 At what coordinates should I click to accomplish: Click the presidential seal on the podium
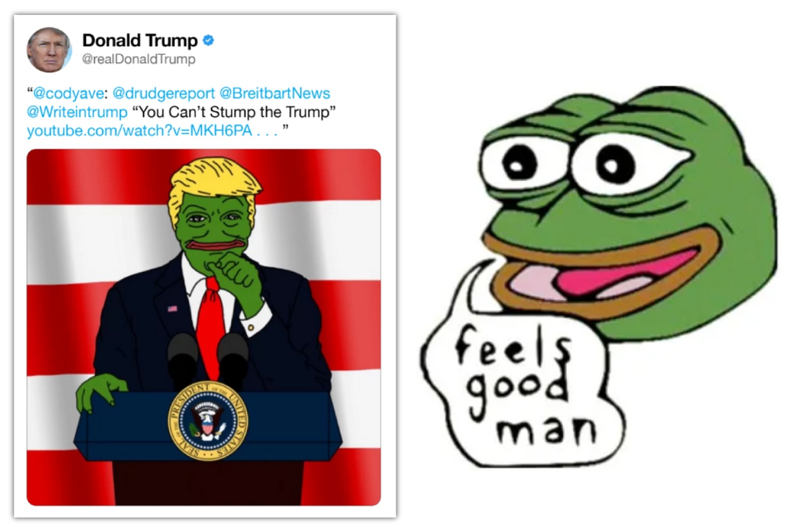pyautogui.click(x=208, y=421)
